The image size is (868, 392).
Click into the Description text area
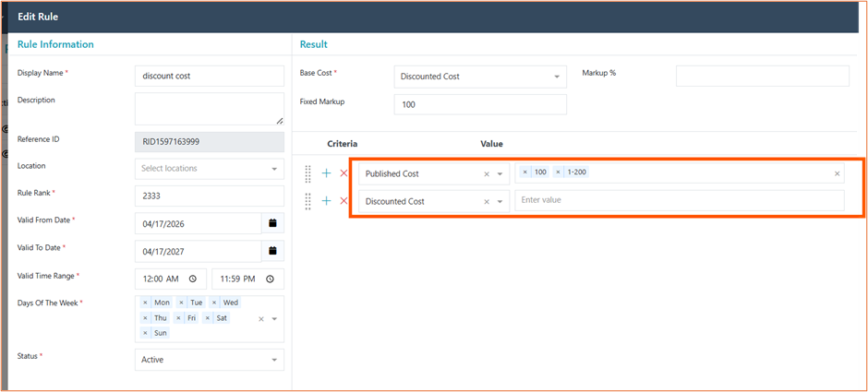(210, 109)
